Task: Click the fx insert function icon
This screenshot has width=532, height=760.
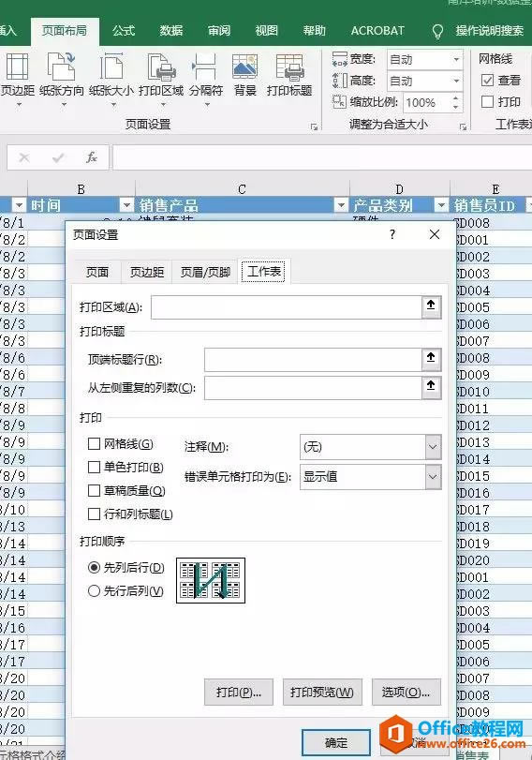Action: (x=91, y=157)
